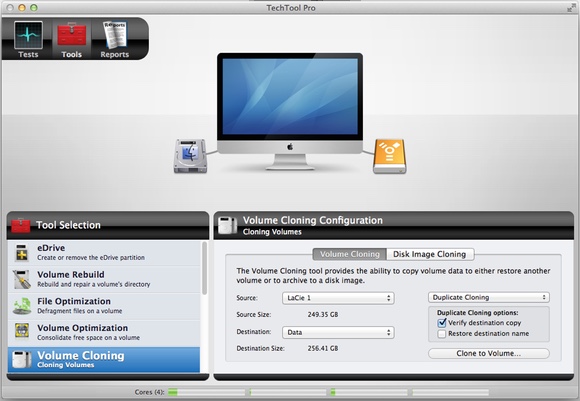Open the Destination volume dropdown (Data)
This screenshot has width=580, height=401.
click(338, 332)
